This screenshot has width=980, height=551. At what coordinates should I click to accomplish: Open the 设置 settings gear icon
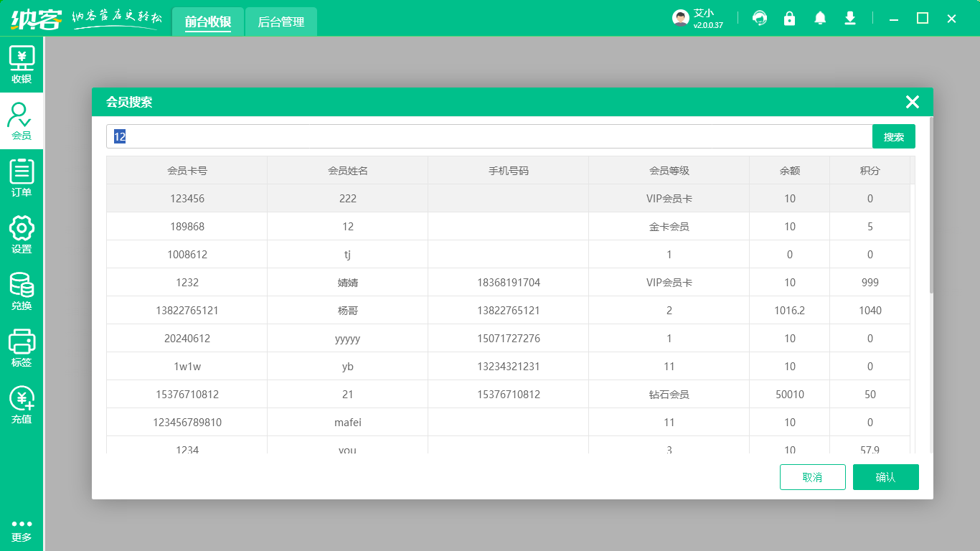(x=22, y=234)
